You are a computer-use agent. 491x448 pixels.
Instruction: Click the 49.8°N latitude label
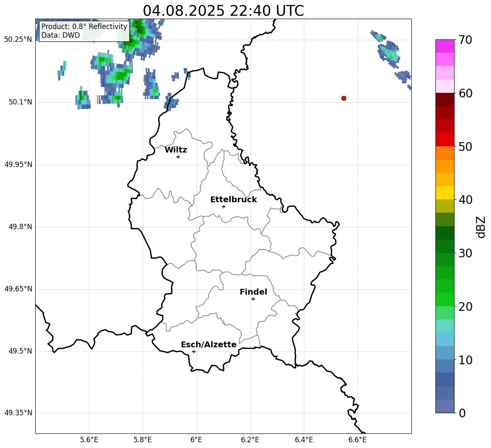pyautogui.click(x=20, y=227)
